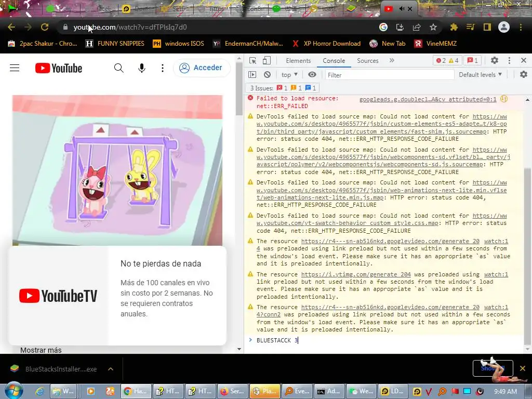Open the site info lock icon
The image size is (532, 399).
(65, 27)
